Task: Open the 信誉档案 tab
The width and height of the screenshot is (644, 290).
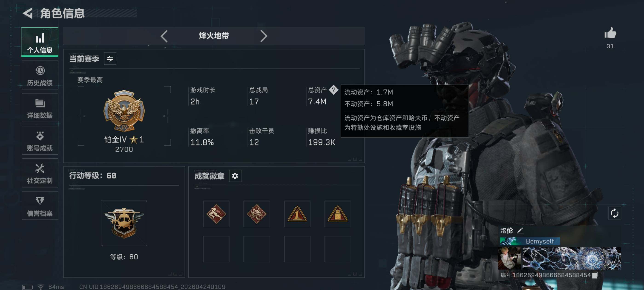Action: pyautogui.click(x=40, y=206)
